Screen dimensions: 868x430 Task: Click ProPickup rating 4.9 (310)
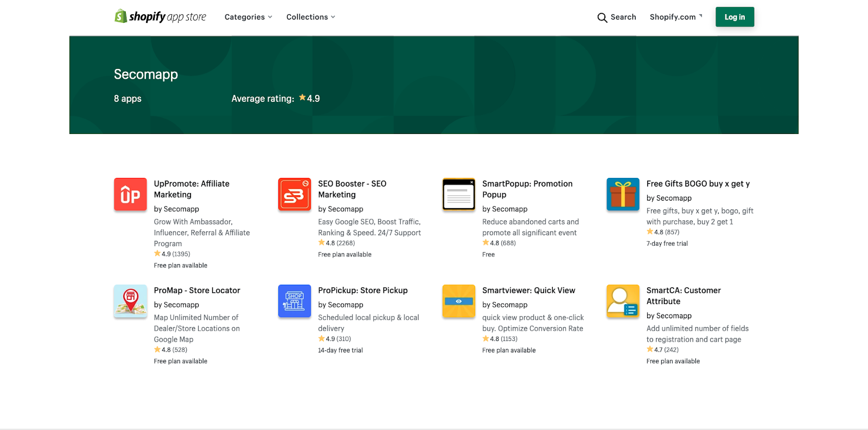[x=335, y=339]
